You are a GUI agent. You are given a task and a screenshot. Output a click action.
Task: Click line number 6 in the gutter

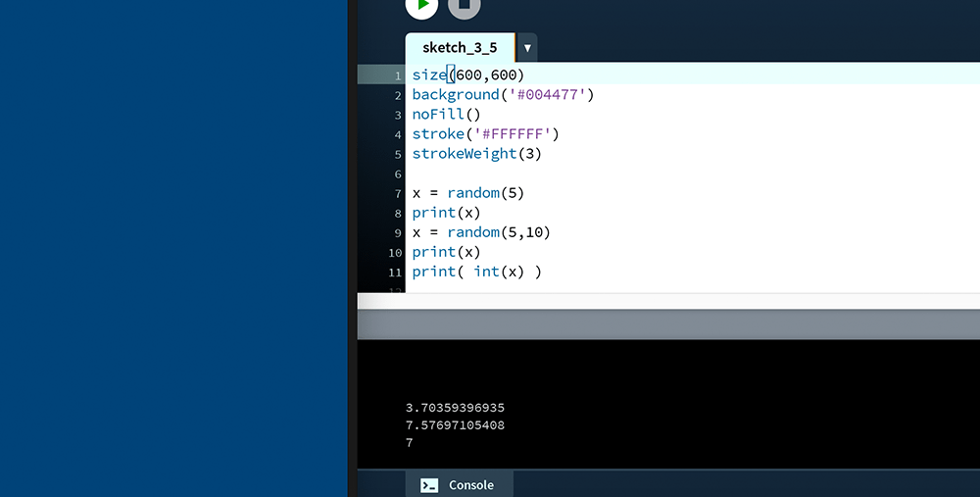pos(398,174)
